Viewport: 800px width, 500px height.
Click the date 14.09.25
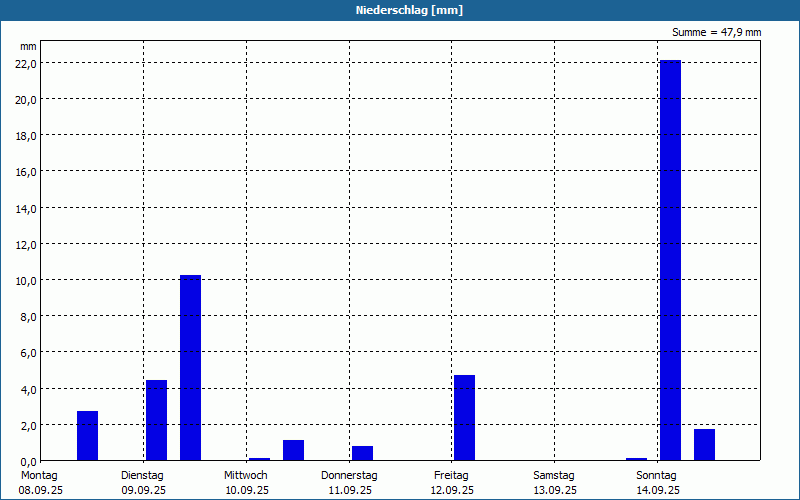[658, 490]
